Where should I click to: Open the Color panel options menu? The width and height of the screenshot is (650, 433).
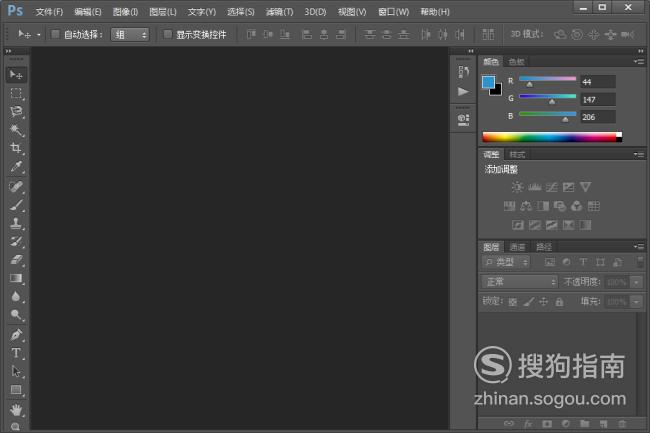[639, 62]
